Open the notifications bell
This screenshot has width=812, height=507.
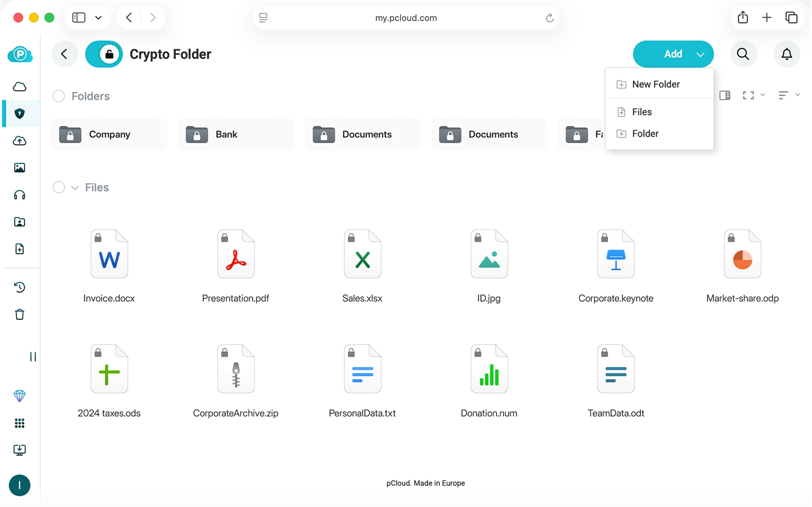787,54
